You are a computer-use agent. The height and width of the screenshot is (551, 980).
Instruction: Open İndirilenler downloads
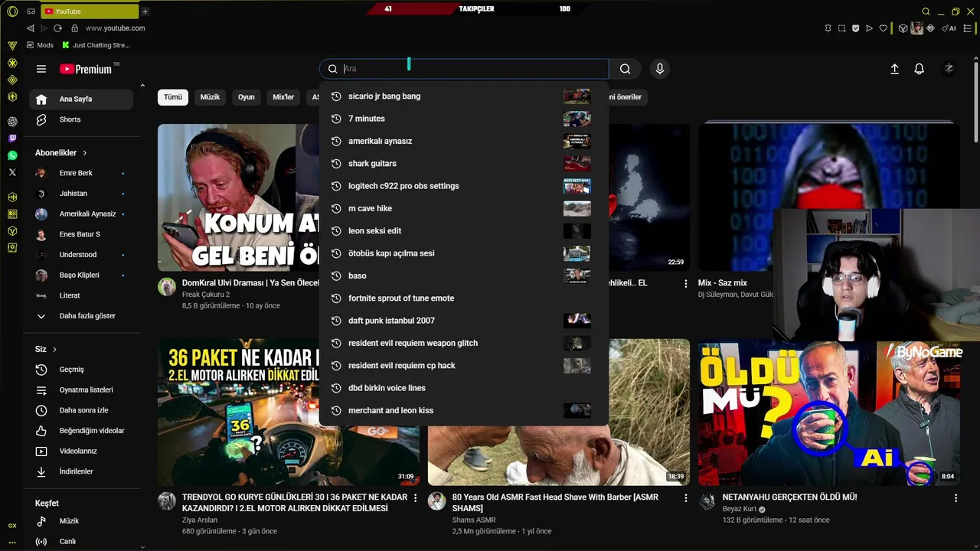pos(81,471)
